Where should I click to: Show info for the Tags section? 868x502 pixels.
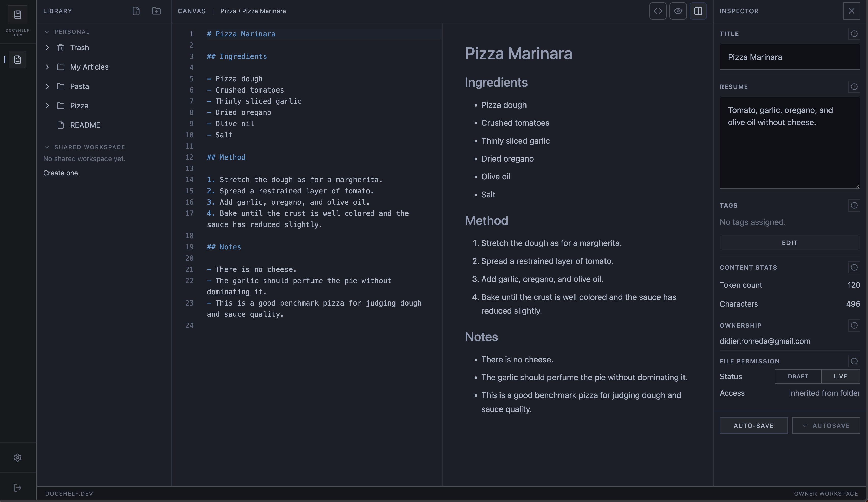coord(854,206)
